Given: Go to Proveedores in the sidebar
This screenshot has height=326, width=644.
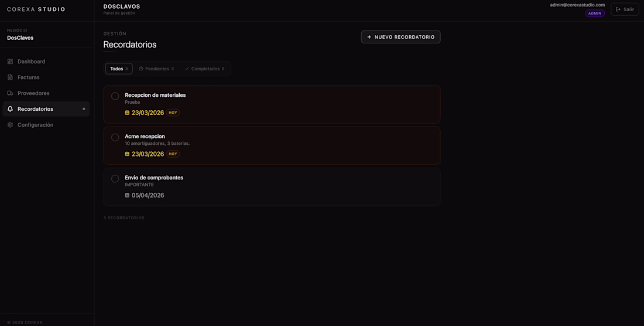Looking at the screenshot, I should coord(33,93).
